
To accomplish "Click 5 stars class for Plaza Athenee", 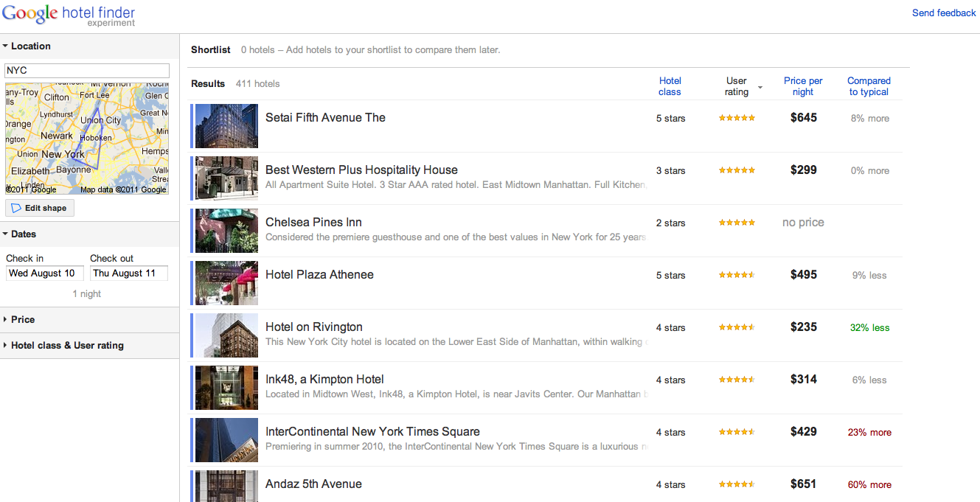I will click(x=670, y=275).
